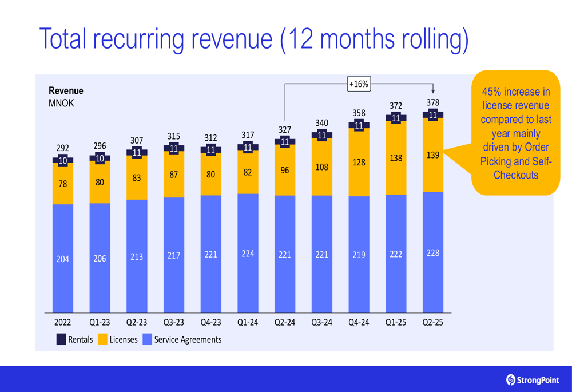Screen dimensions: 572x392
Task: Click the 2022 Service Agreements segment showing 204
Action: 63,259
